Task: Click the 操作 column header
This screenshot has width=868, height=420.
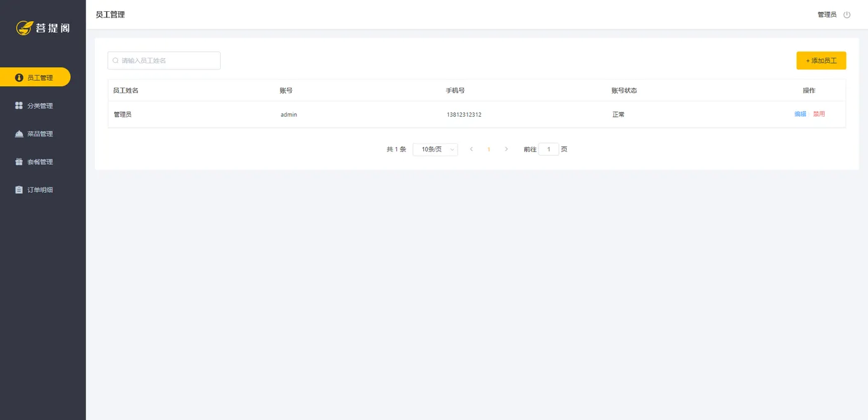Action: [x=809, y=91]
